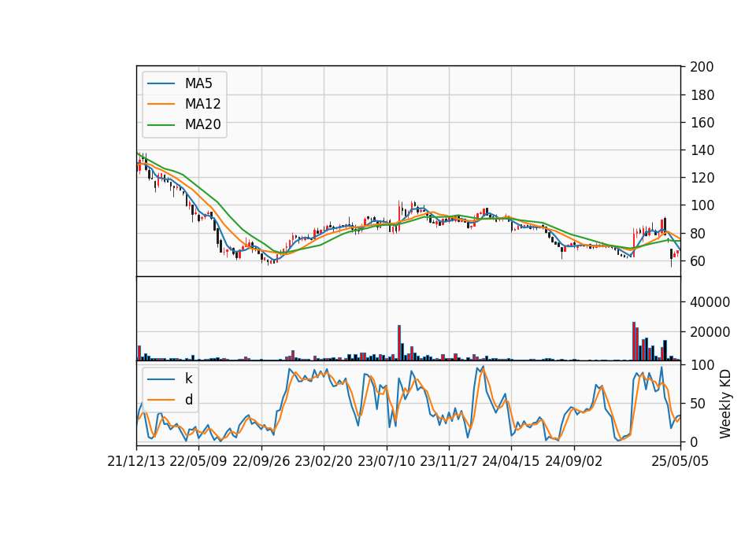Click the MA12 legend label
Image resolution: width=756 pixels, height=543 pixels.
[202, 104]
